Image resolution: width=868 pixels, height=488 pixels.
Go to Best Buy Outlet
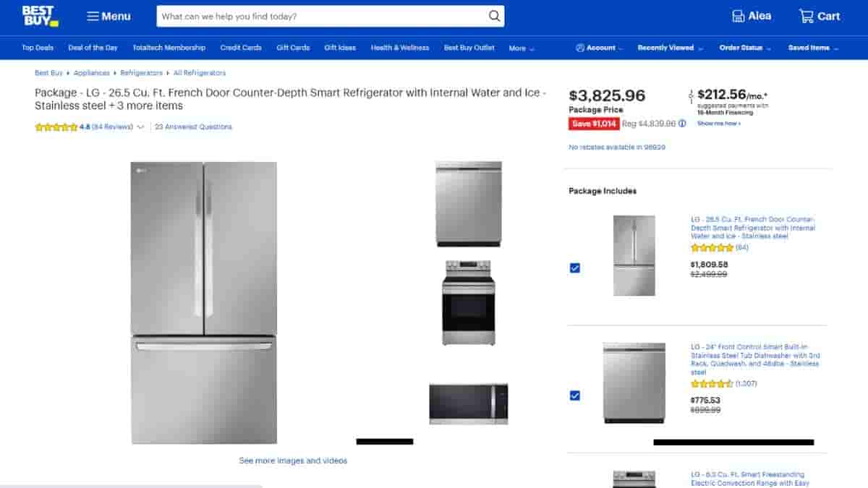pos(469,48)
